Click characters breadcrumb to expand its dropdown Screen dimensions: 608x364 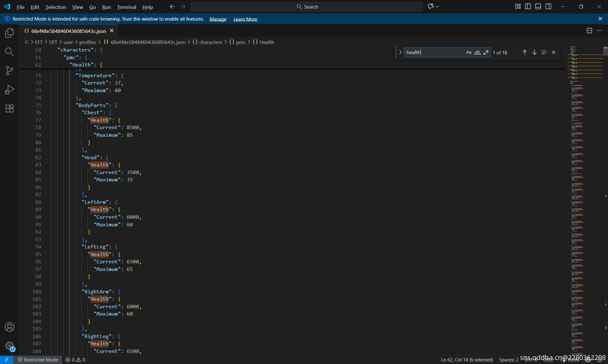(211, 42)
